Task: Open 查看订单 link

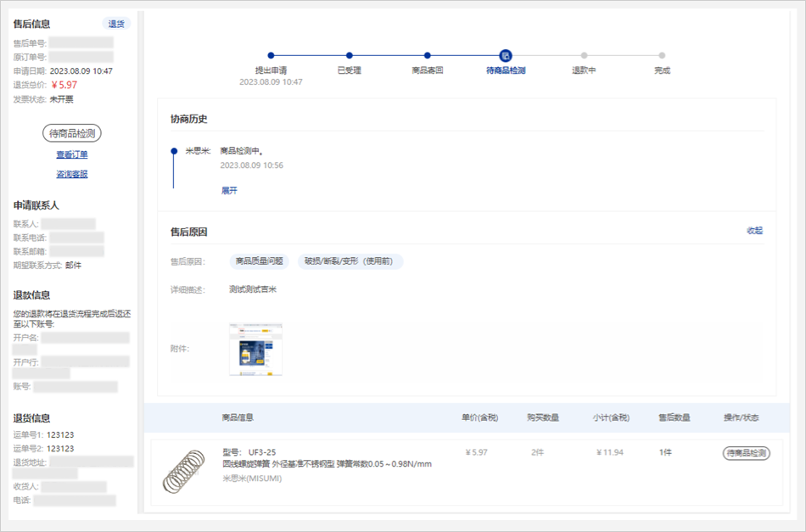Action: click(72, 154)
